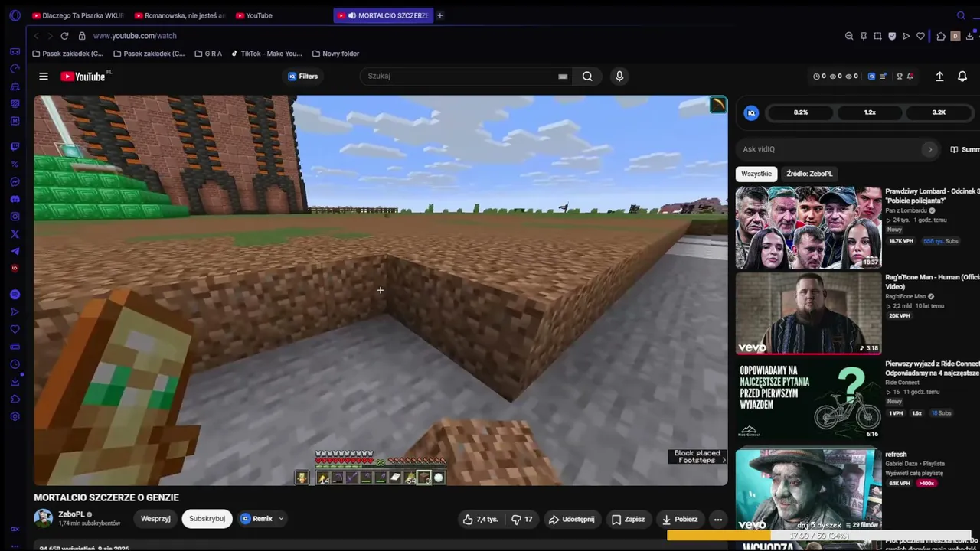Click the video title 'MORTALCIO SZCZERZE O GENZIE'

pyautogui.click(x=106, y=497)
